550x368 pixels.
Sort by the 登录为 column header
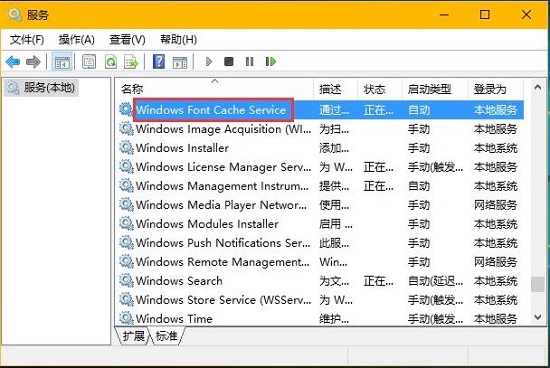(496, 89)
